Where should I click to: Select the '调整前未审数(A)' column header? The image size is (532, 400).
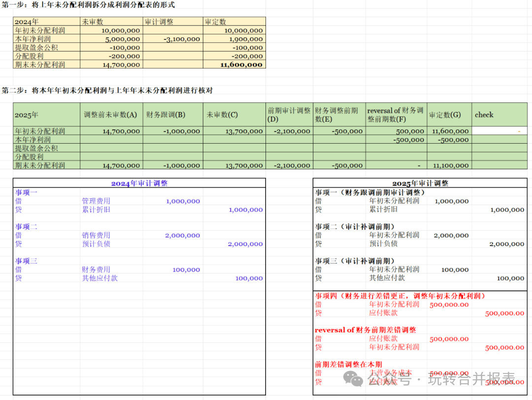pyautogui.click(x=111, y=115)
